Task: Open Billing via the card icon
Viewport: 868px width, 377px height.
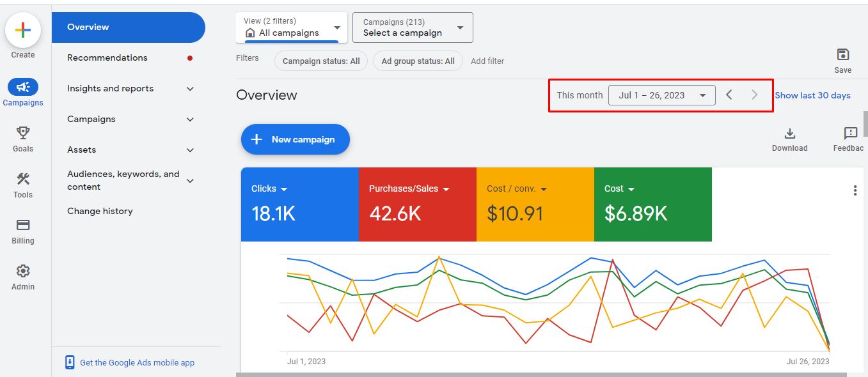Action: 23,225
